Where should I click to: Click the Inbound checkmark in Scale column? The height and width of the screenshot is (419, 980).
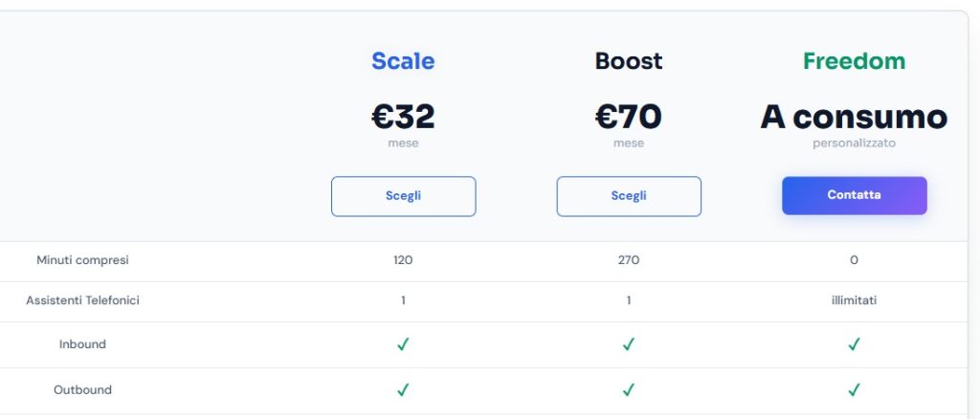coord(403,344)
